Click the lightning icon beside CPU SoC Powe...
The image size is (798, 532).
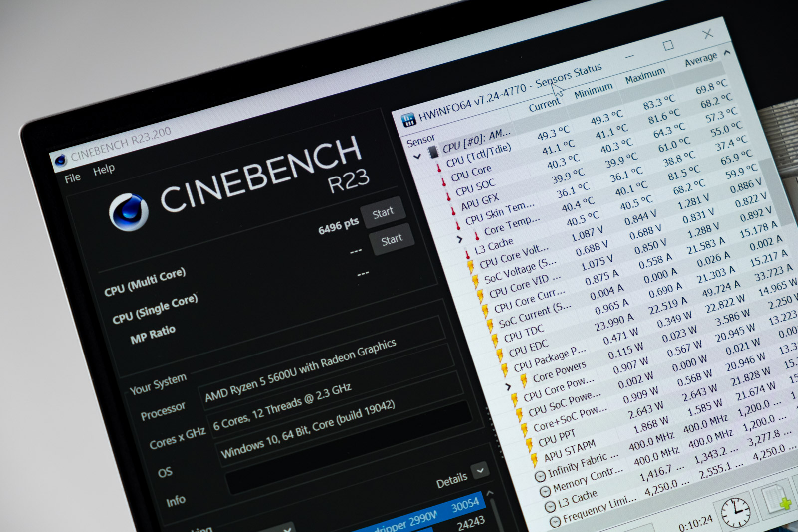click(519, 415)
